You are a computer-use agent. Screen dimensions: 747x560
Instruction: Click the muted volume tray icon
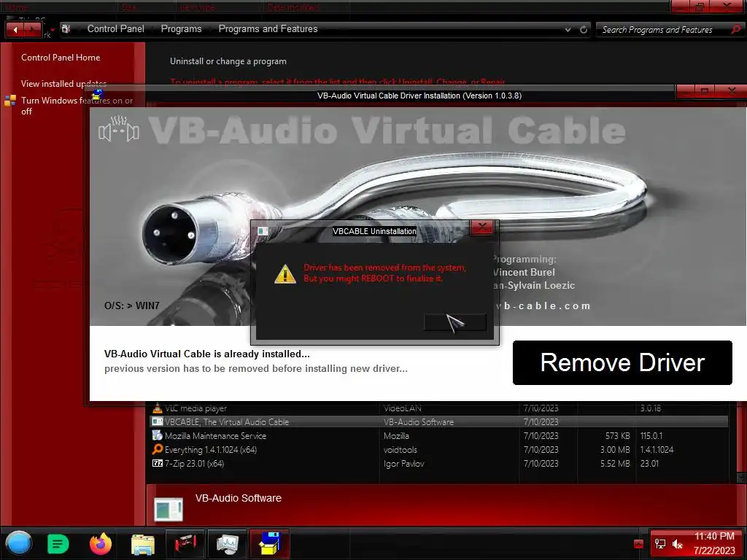(678, 544)
